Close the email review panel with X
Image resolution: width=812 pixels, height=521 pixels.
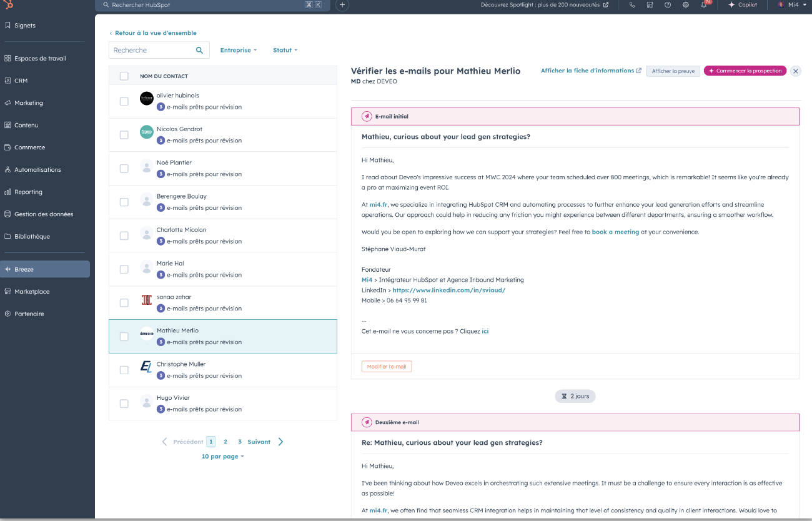coord(795,71)
